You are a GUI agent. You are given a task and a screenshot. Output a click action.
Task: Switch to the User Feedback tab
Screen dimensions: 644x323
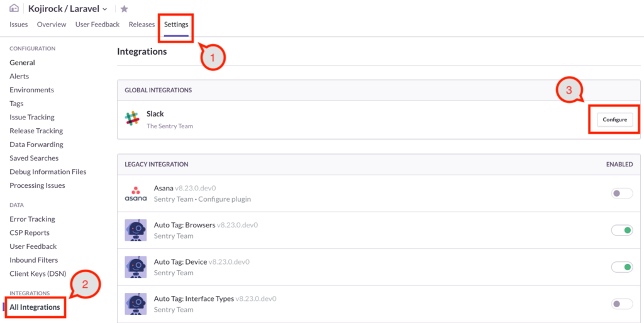point(97,25)
